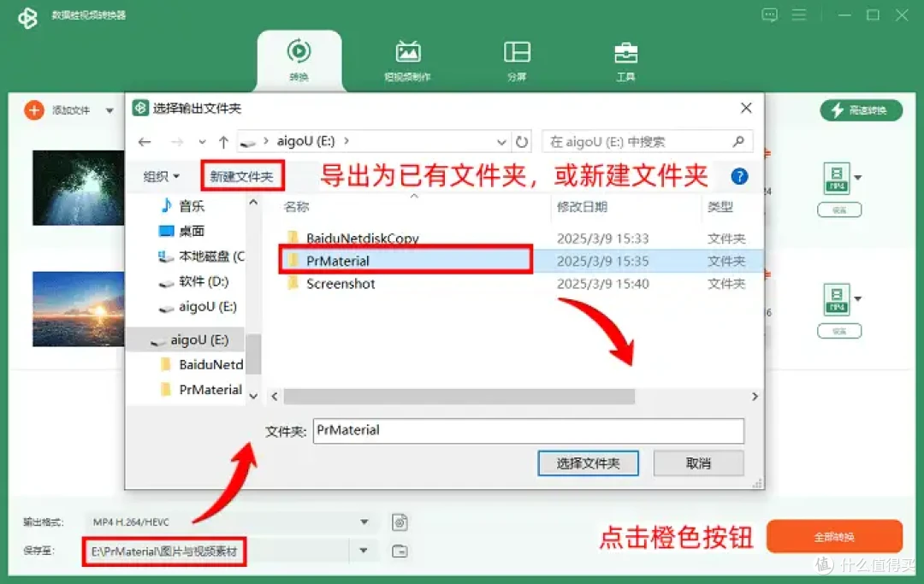Click the output format settings gear icon
This screenshot has width=924, height=584.
point(400,522)
